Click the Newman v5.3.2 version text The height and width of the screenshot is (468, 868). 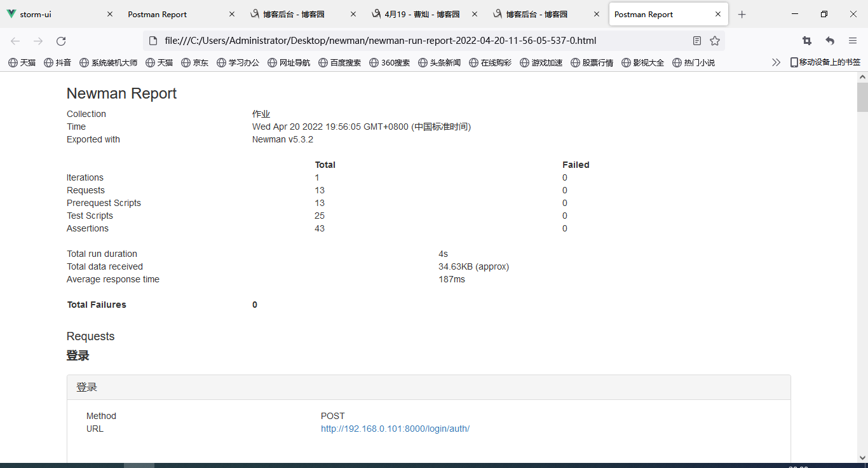283,139
